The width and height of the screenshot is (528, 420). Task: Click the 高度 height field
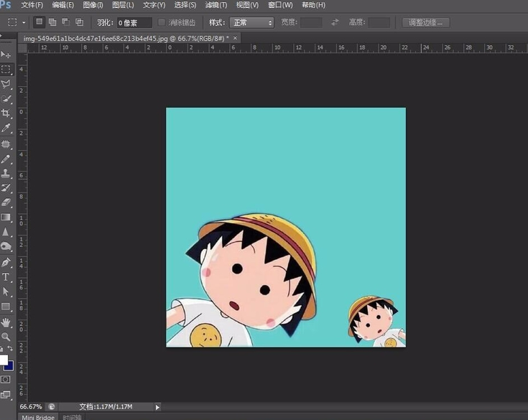coord(379,22)
